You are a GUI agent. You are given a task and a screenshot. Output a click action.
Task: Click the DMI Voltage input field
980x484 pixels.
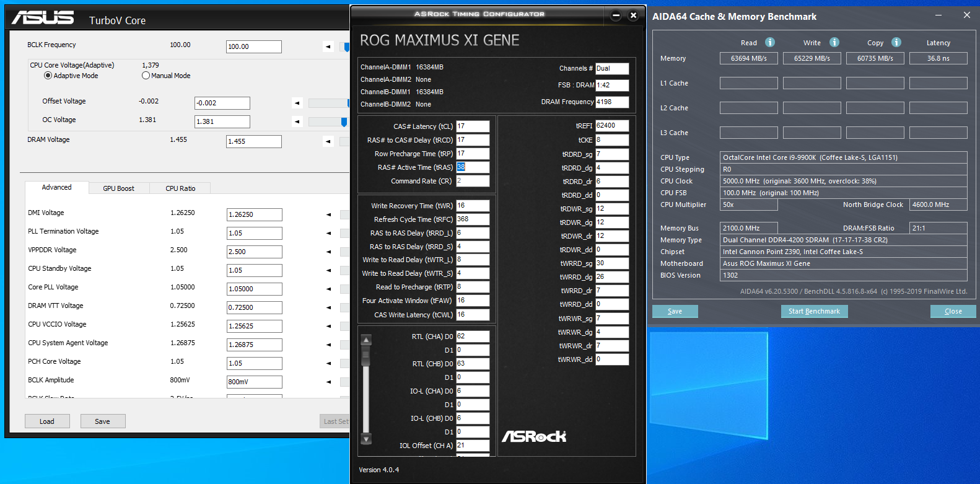pos(255,214)
